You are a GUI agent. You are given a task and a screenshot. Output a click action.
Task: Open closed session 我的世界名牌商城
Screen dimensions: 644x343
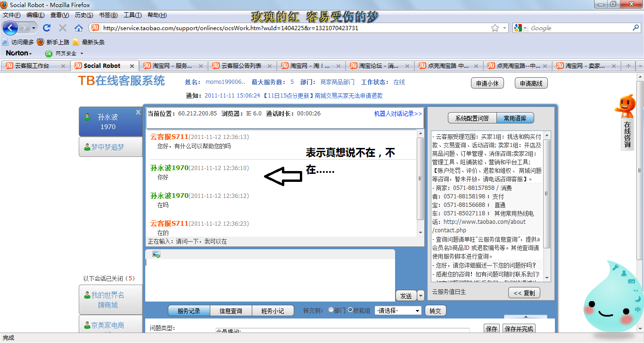(111, 300)
